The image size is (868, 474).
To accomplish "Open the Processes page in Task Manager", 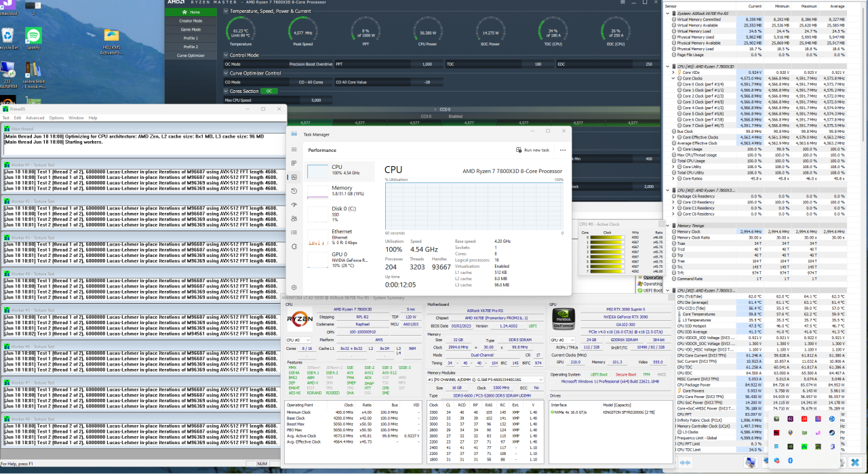I will (294, 163).
